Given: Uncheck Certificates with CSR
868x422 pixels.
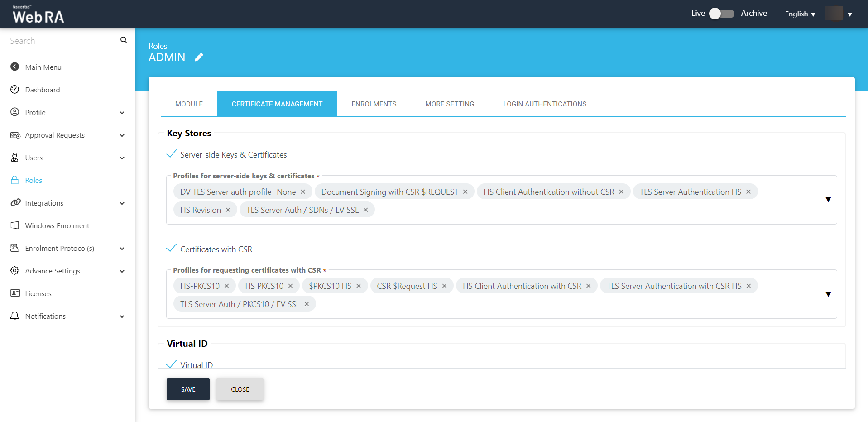Looking at the screenshot, I should tap(172, 249).
